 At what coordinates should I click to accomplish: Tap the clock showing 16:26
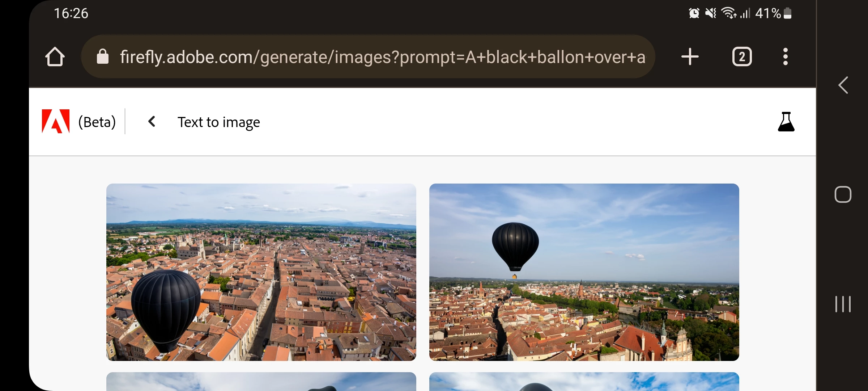71,13
